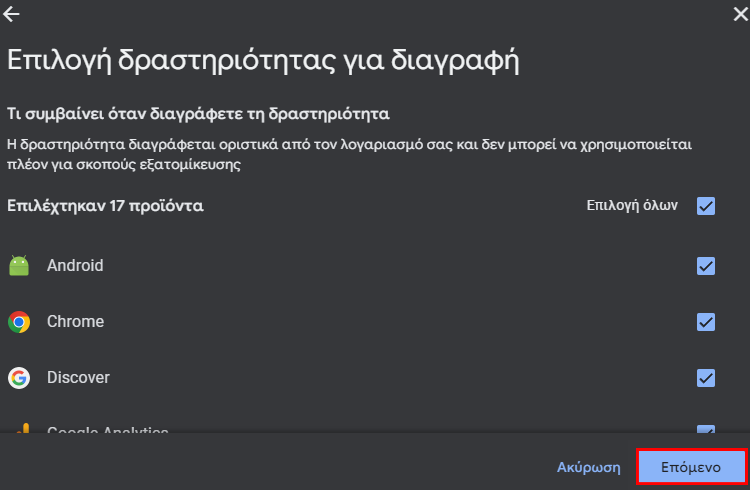This screenshot has width=750, height=490.
Task: Click the Google G Discover icon
Action: tap(19, 378)
